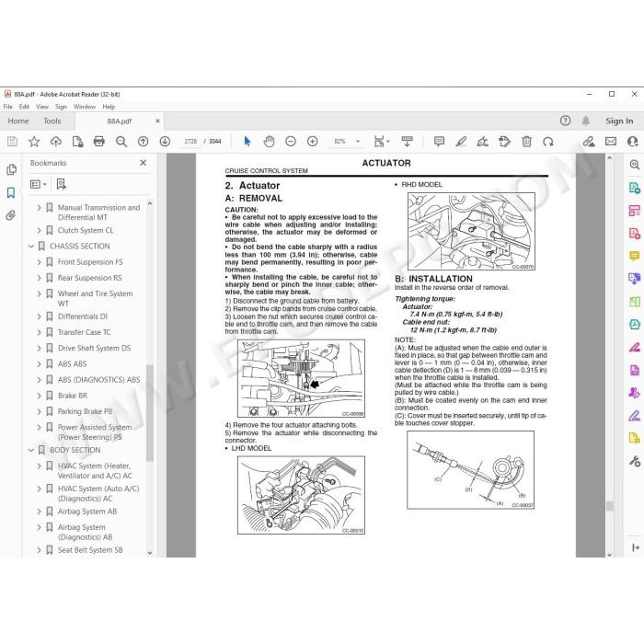Open Find text with the magnifier icon
The image size is (644, 644).
pyautogui.click(x=121, y=142)
